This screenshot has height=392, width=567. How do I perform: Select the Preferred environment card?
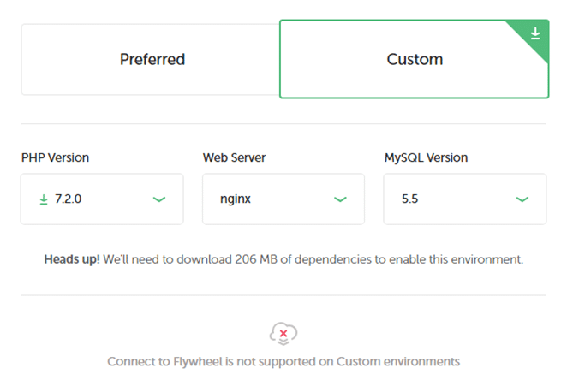point(151,60)
